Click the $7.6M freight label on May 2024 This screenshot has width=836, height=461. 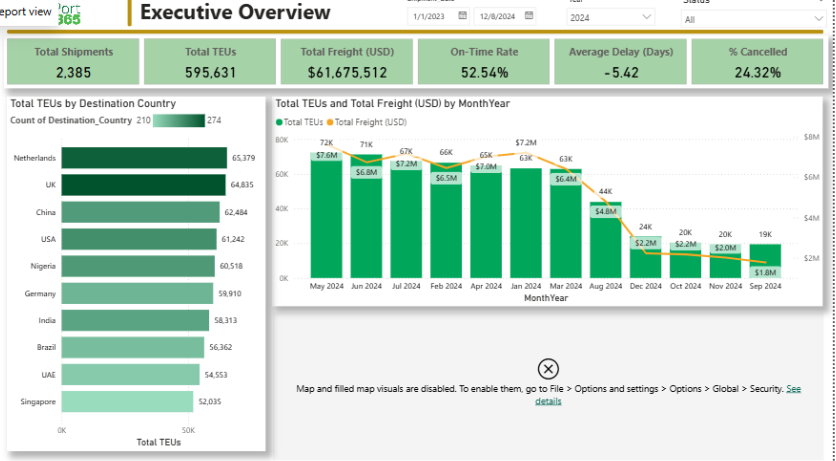(x=326, y=155)
